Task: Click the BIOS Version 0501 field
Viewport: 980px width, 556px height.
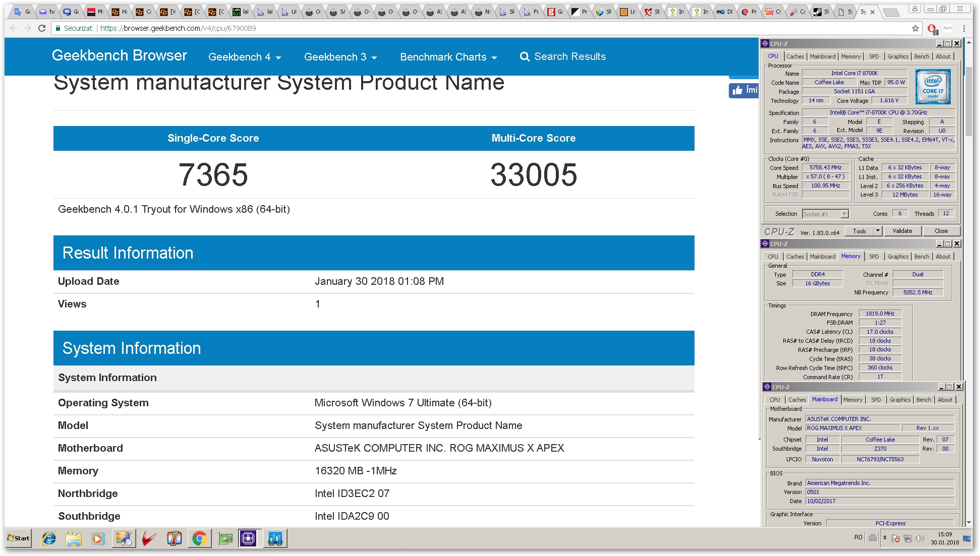Action: coord(880,492)
